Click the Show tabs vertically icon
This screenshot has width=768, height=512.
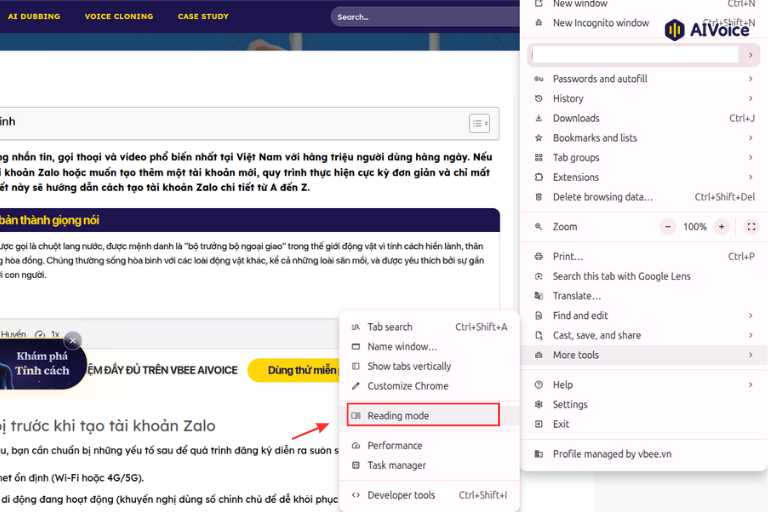356,366
